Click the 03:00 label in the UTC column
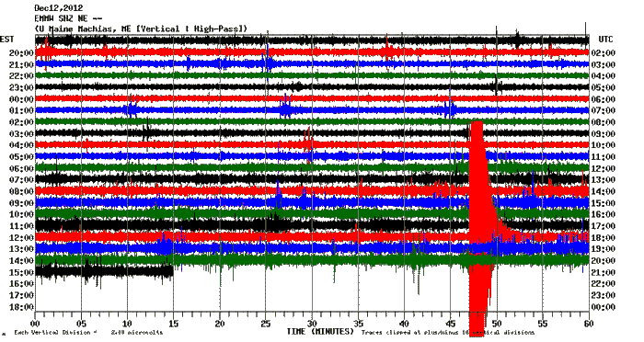This screenshot has height=342, width=644. point(603,65)
